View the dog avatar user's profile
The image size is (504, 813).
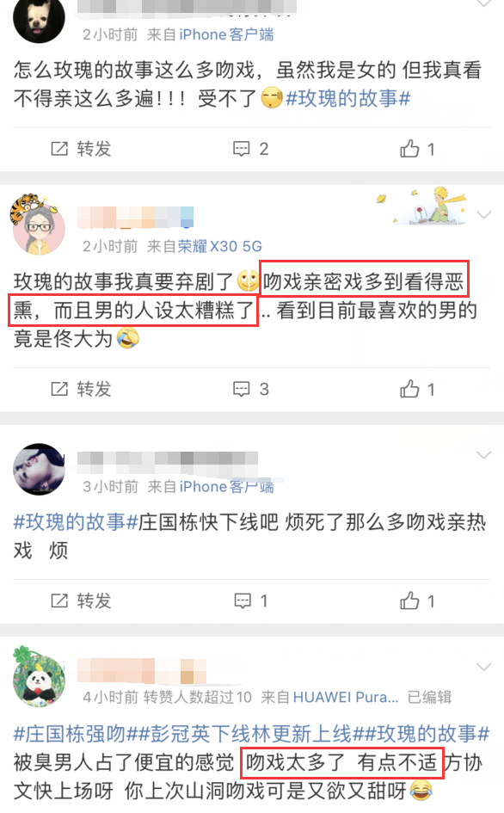pos(39,18)
